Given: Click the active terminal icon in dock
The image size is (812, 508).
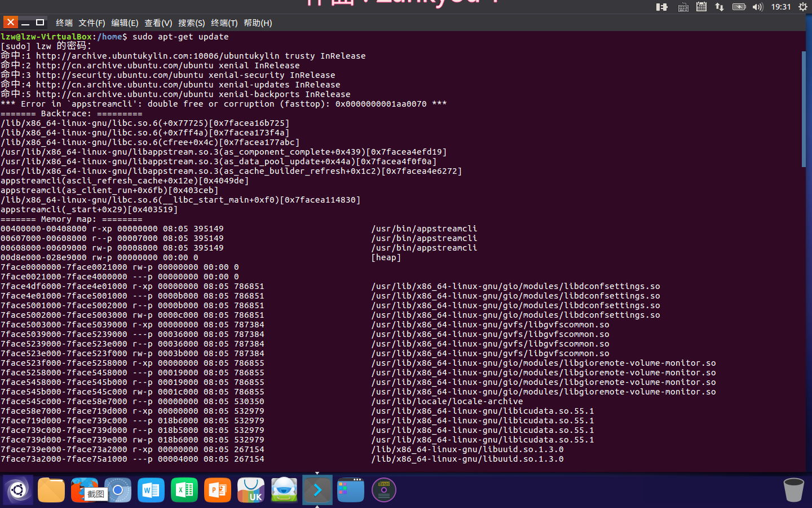Looking at the screenshot, I should coord(317,490).
